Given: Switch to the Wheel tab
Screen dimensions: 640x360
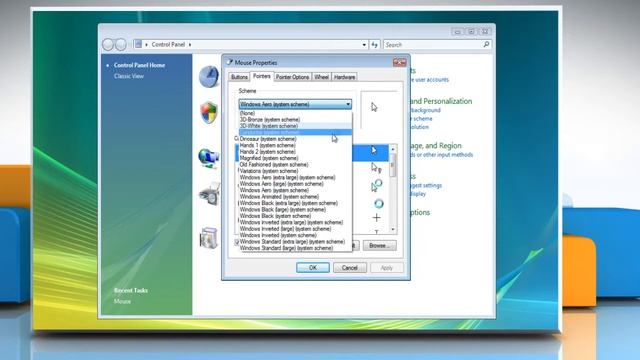Looking at the screenshot, I should click(322, 77).
